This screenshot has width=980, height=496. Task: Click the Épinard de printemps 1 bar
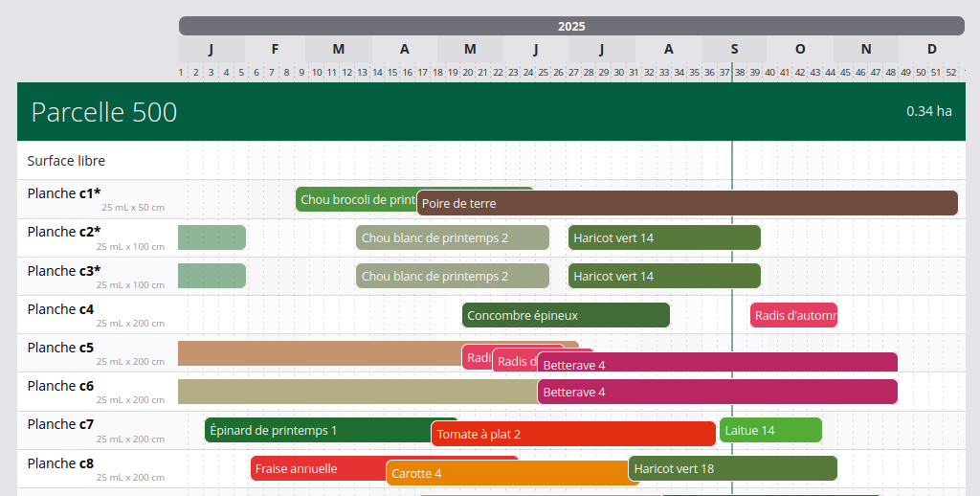(317, 430)
